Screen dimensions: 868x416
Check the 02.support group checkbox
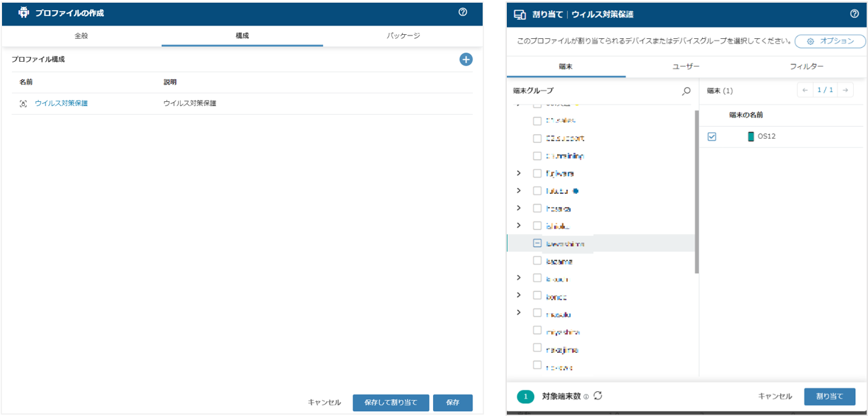point(537,138)
